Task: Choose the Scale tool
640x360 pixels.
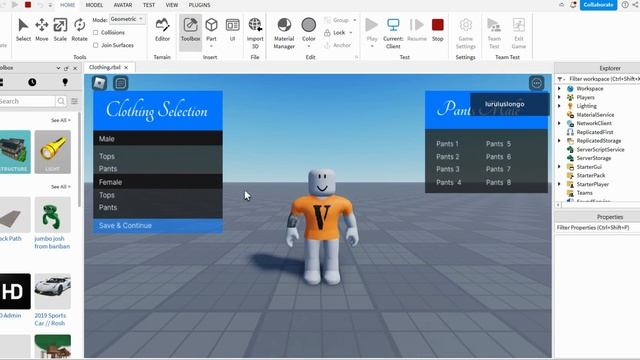Action: tap(60, 29)
